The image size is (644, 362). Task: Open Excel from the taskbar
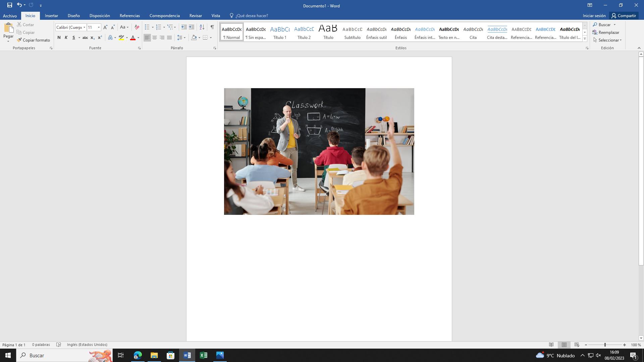pos(204,355)
